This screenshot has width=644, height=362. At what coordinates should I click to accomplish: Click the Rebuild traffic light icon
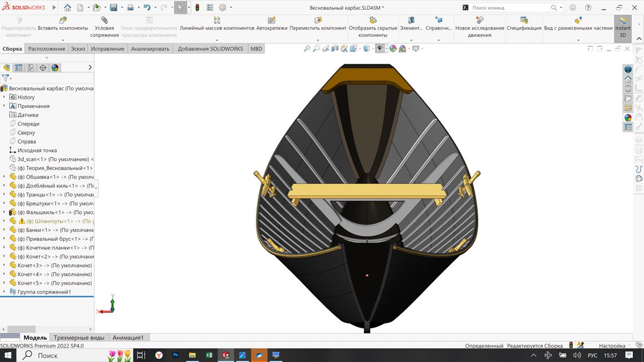pos(197,8)
